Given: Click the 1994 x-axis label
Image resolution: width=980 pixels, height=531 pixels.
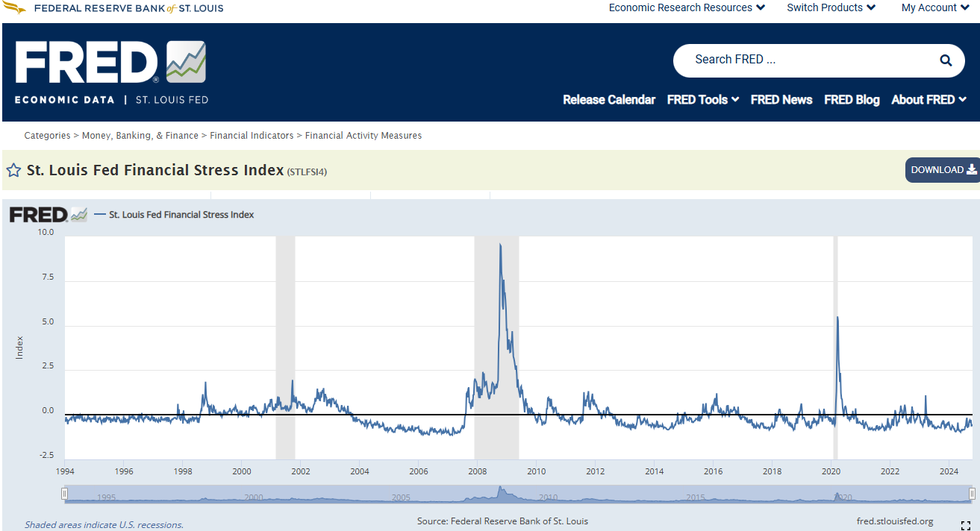Looking at the screenshot, I should [x=65, y=471].
